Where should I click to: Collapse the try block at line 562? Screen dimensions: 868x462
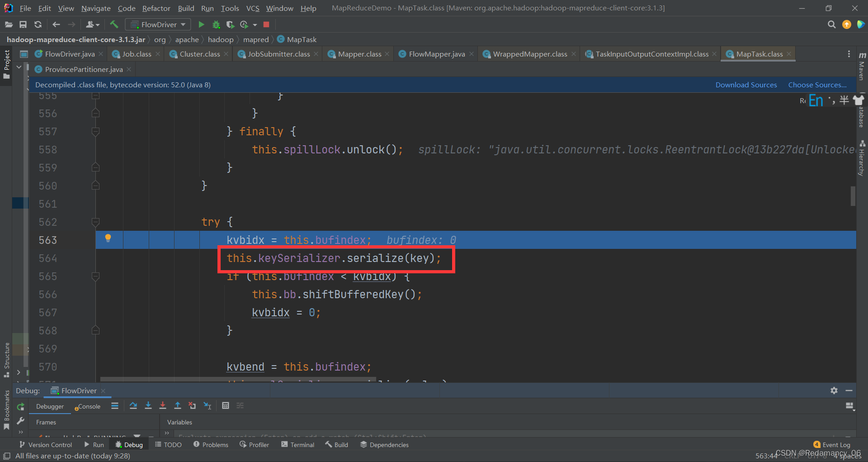coord(95,222)
